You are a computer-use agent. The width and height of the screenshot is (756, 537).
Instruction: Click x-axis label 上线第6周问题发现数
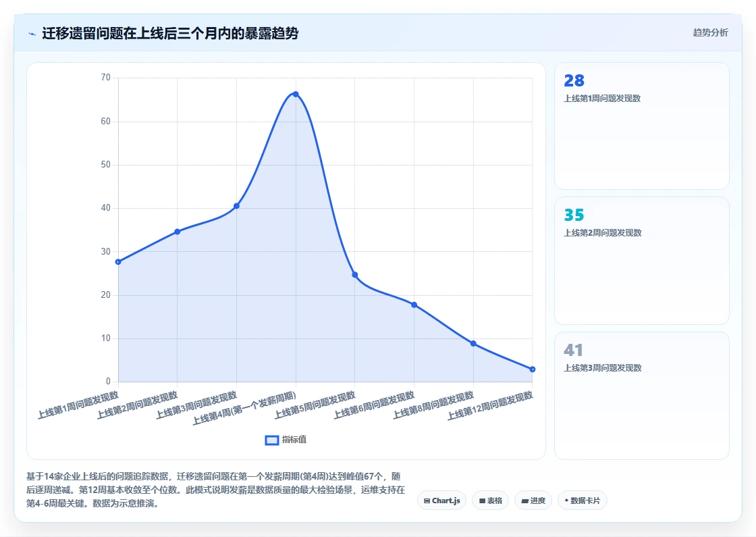pos(374,405)
